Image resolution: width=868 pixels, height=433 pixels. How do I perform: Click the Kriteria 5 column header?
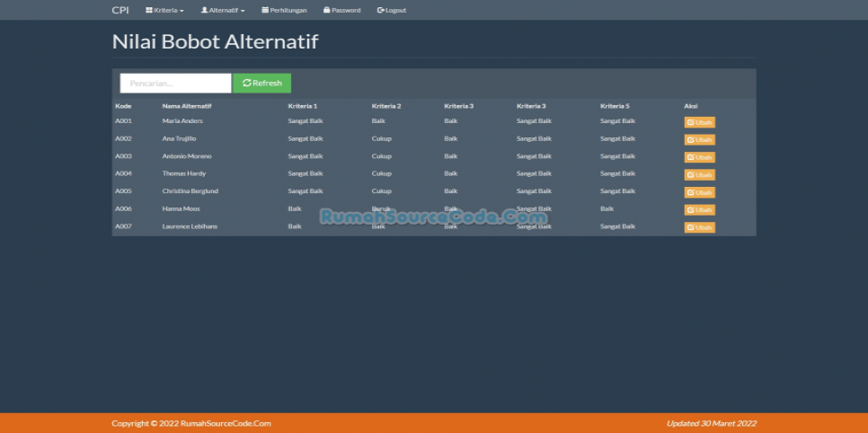(615, 106)
